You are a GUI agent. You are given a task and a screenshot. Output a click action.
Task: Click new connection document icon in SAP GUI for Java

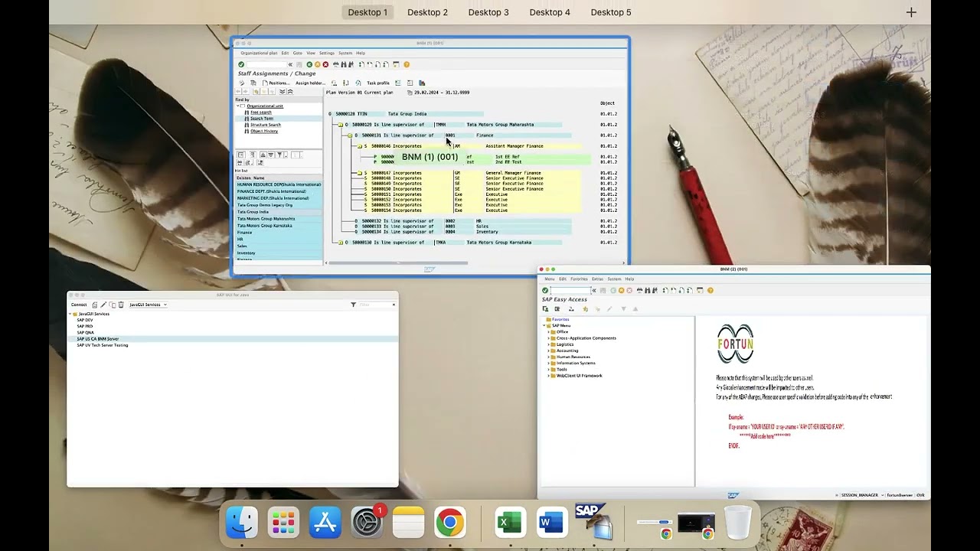[x=95, y=305]
